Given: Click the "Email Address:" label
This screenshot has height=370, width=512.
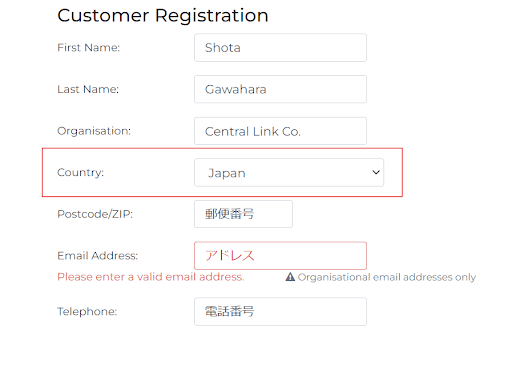Looking at the screenshot, I should point(98,256).
